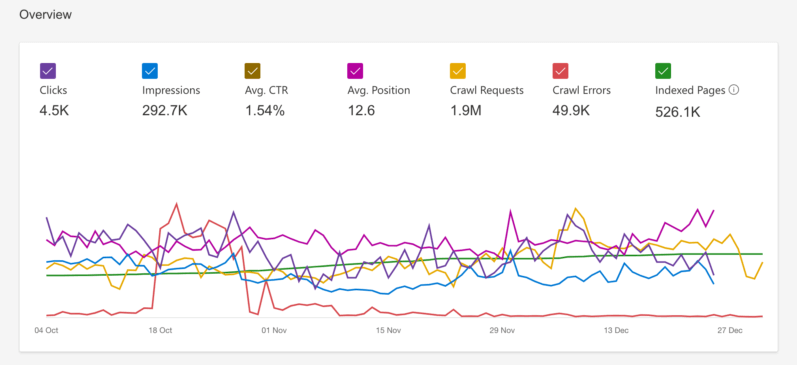Toggle the green Indexed Pages checkbox

click(663, 71)
